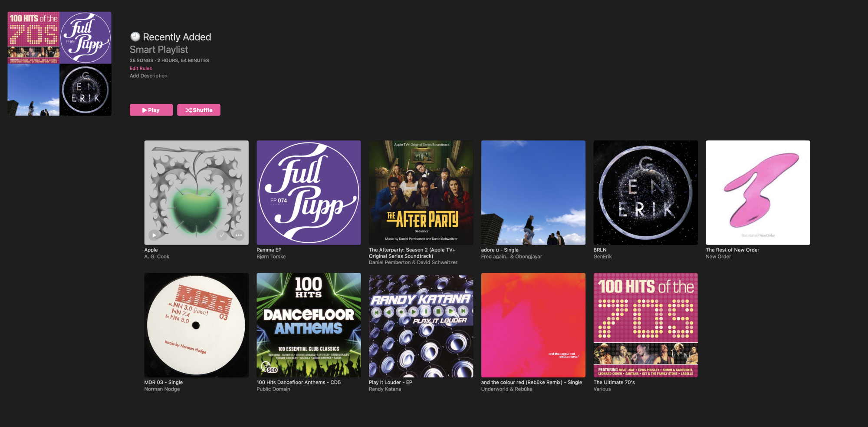
Task: Open the MDR 03 white vinyl cover
Action: 197,325
